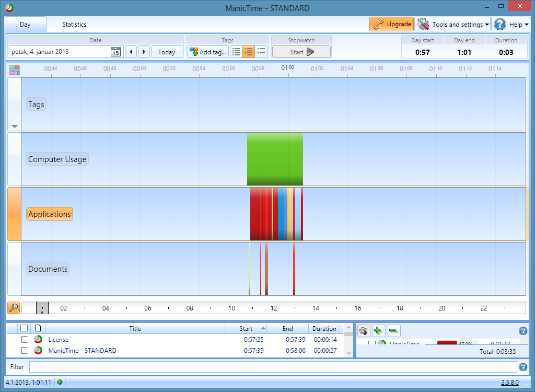Tick the ManicTime - STANDARD row checkbox
Screen dimensions: 535x392
pos(24,351)
